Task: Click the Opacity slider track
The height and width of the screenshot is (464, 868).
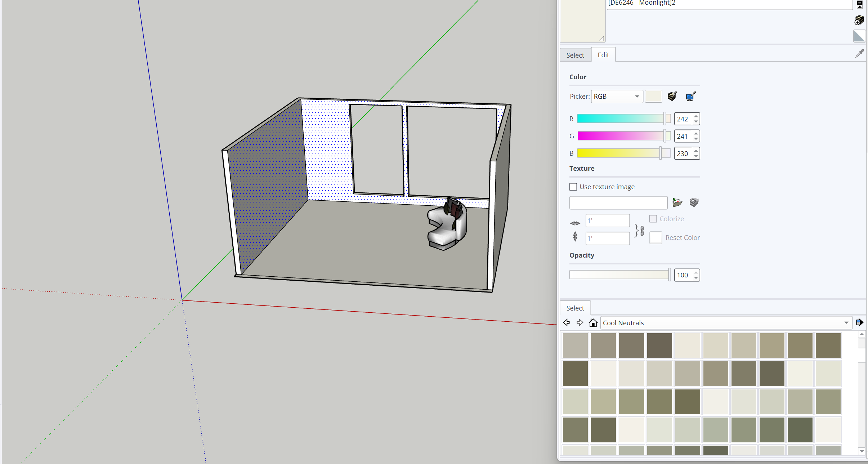Action: pyautogui.click(x=619, y=275)
